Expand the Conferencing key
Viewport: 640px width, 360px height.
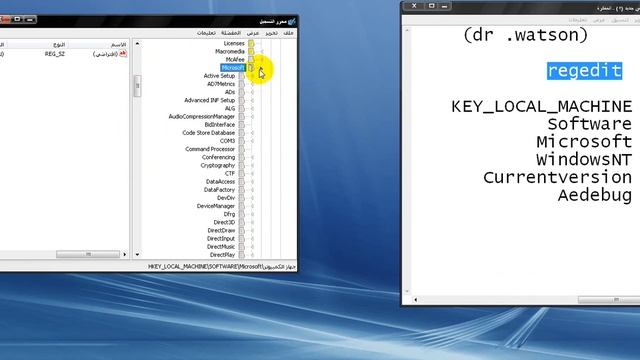(252, 158)
